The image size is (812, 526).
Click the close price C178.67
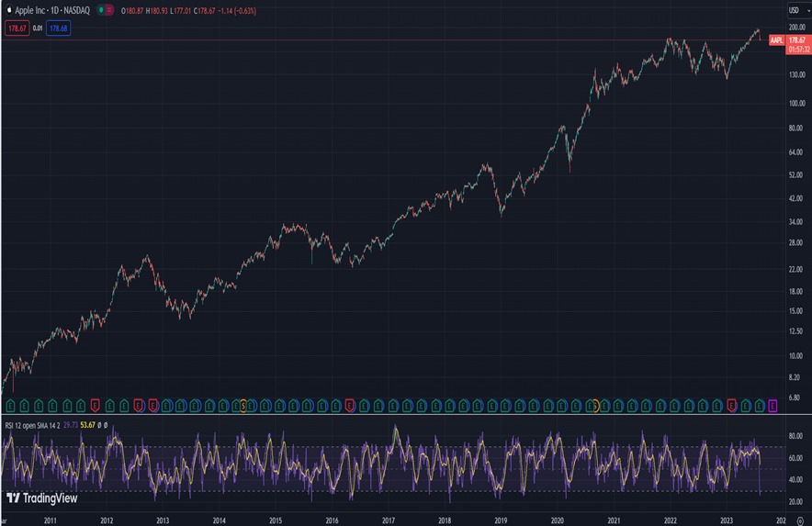[x=205, y=10]
